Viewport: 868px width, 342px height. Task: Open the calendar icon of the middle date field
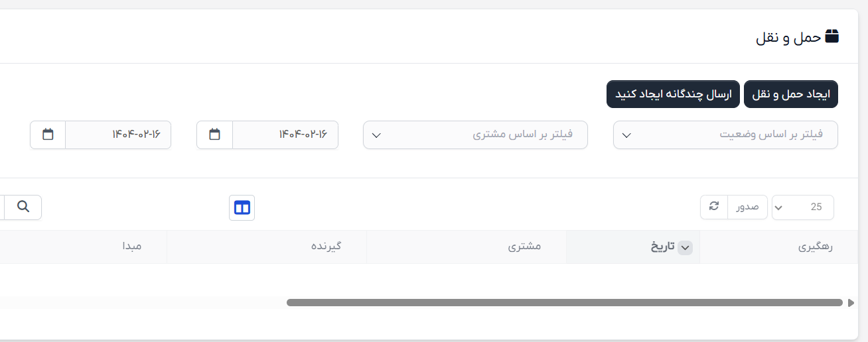214,135
